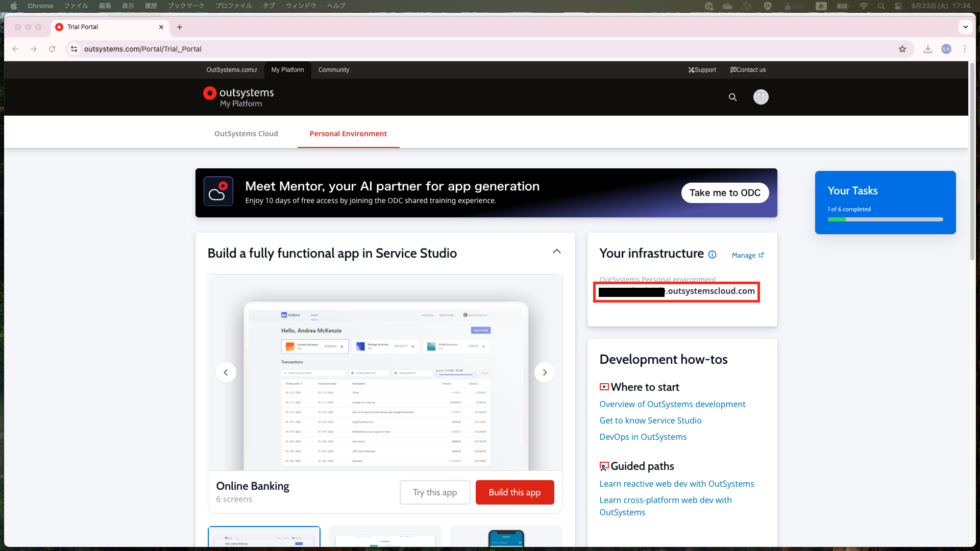The image size is (980, 551).
Task: Show next app with right carousel arrow
Action: click(x=544, y=372)
